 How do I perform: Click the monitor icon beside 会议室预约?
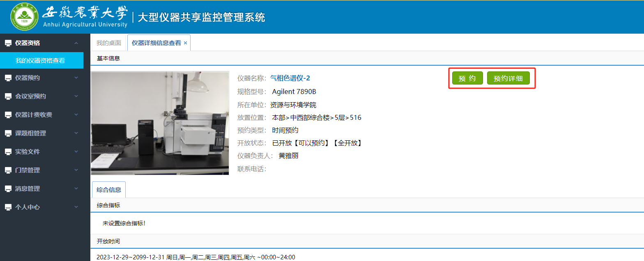pyautogui.click(x=8, y=96)
